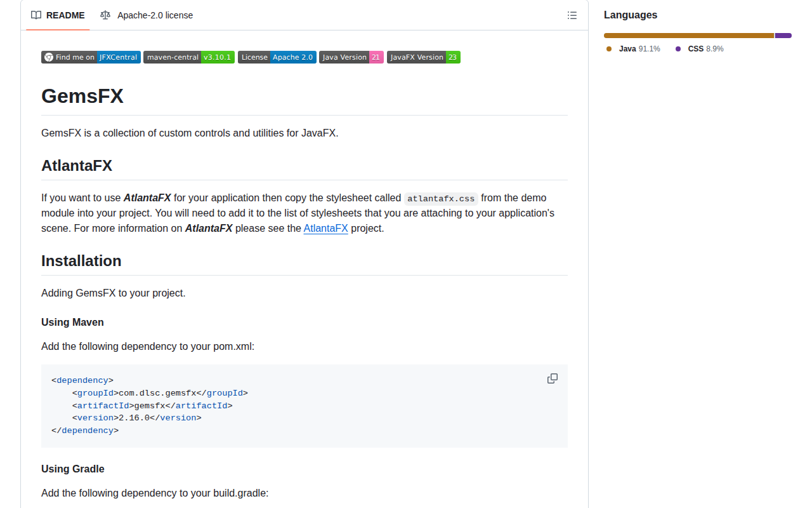Image resolution: width=812 pixels, height=508 pixels.
Task: Click the purple CSS language bar segment
Action: tap(783, 36)
